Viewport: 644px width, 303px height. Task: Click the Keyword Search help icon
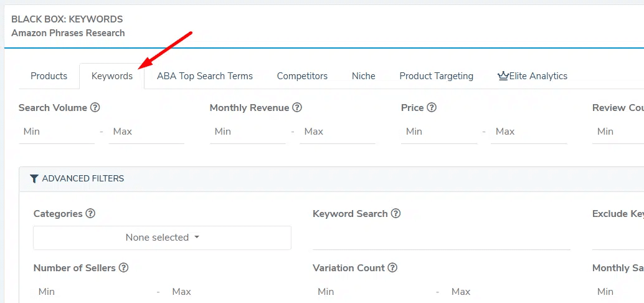395,213
